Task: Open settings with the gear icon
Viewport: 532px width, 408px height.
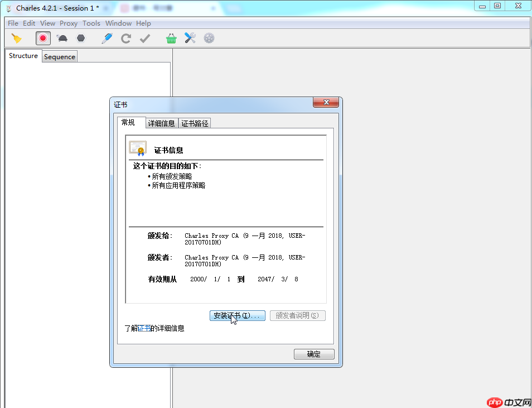Action: 209,38
